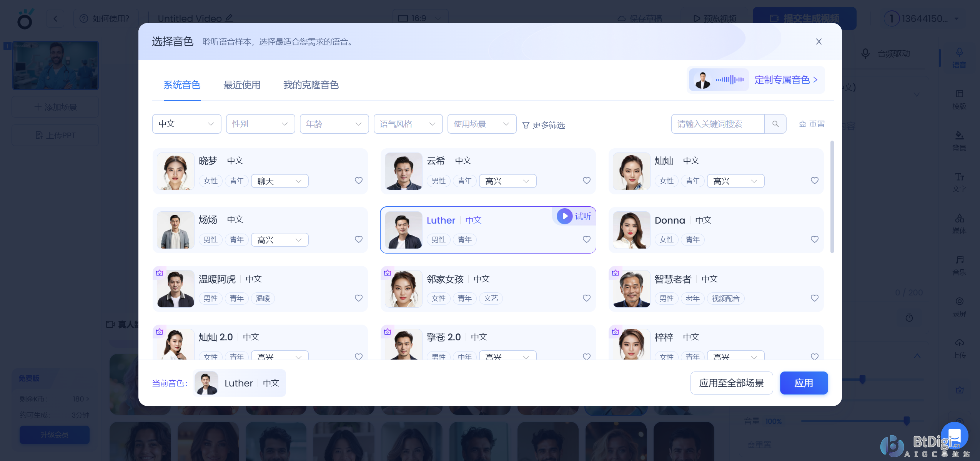This screenshot has width=980, height=461.
Task: Select the Donna voice card
Action: tap(716, 230)
